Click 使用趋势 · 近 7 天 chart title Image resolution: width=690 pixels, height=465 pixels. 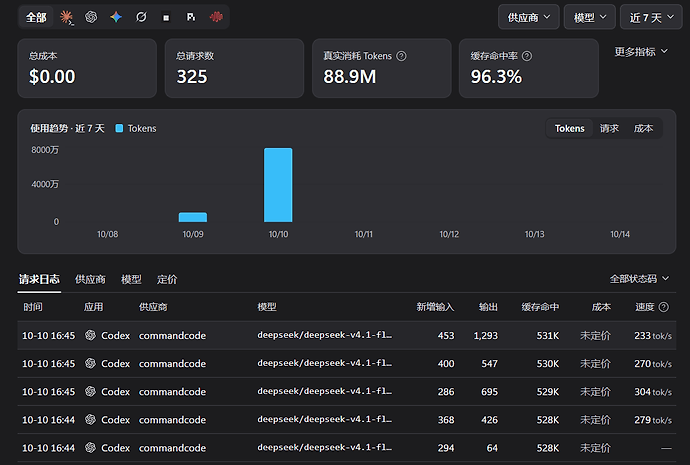(x=67, y=128)
